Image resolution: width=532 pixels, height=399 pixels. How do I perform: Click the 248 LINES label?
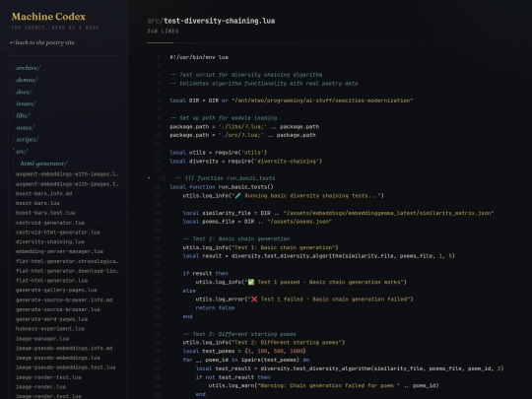[163, 32]
